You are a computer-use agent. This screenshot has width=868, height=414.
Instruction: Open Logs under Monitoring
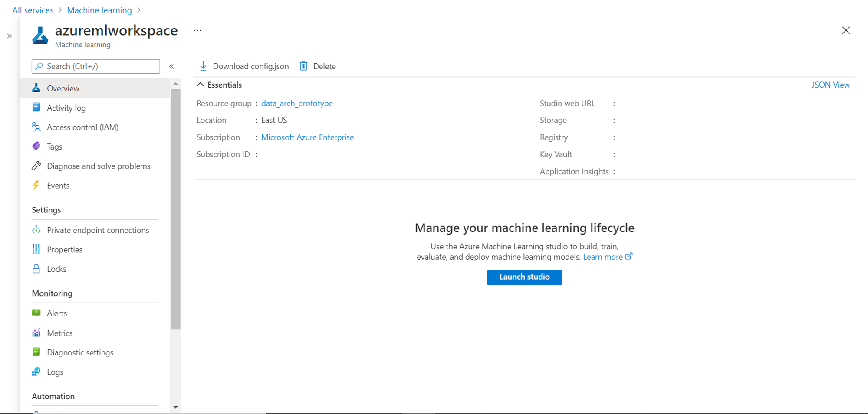95,372
